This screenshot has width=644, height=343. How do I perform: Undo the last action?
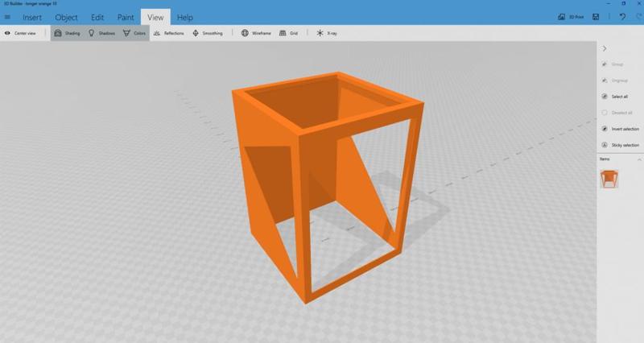coord(622,17)
